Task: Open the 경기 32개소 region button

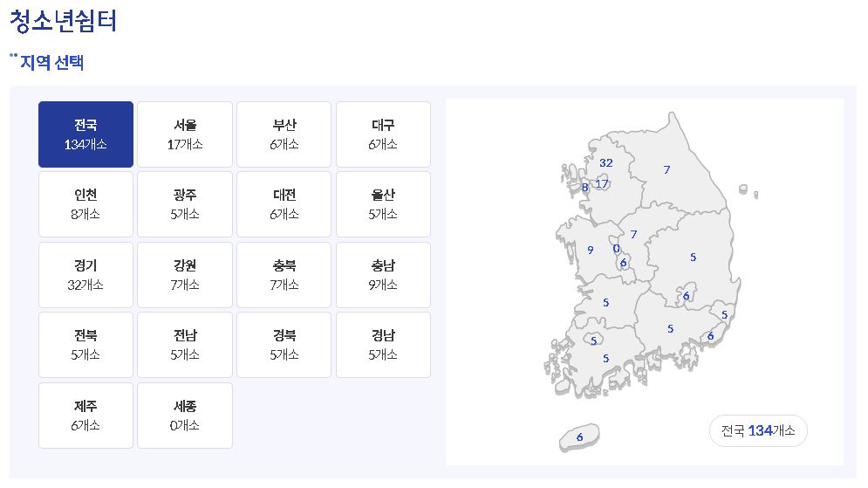Action: click(x=85, y=275)
